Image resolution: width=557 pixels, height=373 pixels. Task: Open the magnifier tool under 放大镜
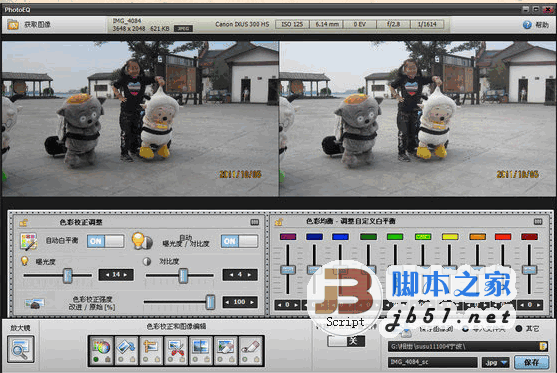tap(21, 350)
